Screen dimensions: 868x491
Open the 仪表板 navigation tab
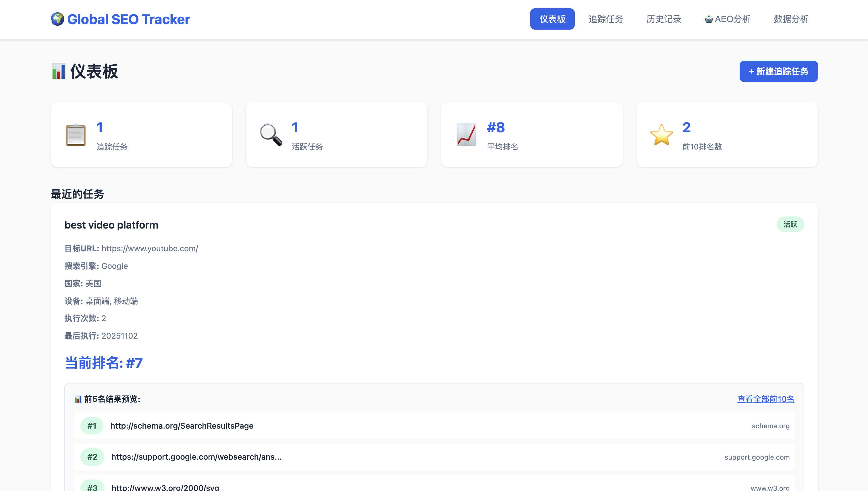pyautogui.click(x=552, y=19)
